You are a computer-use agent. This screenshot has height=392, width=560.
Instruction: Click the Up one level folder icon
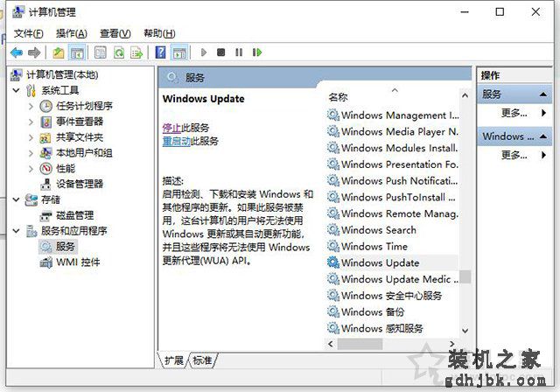click(x=59, y=52)
